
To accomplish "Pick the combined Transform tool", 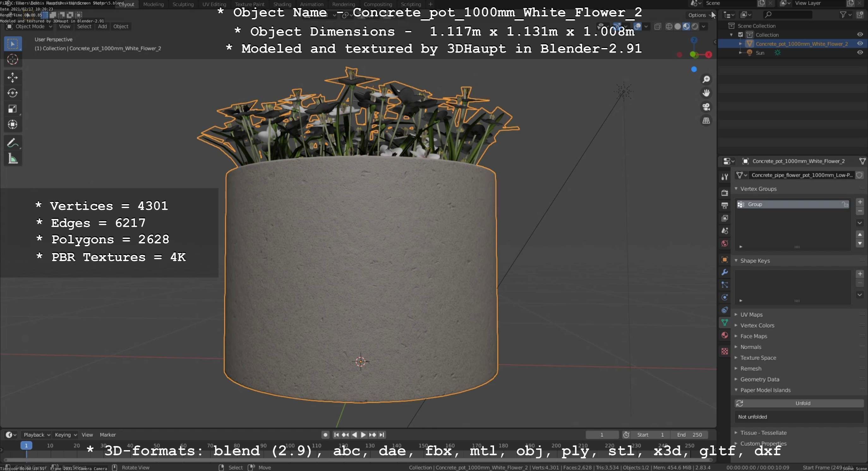I will click(13, 125).
